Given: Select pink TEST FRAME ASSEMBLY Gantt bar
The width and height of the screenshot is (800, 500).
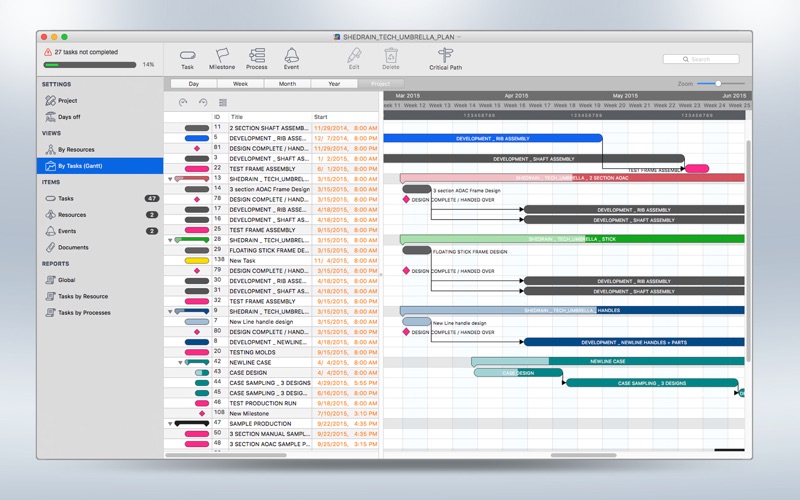Looking at the screenshot, I should (696, 168).
